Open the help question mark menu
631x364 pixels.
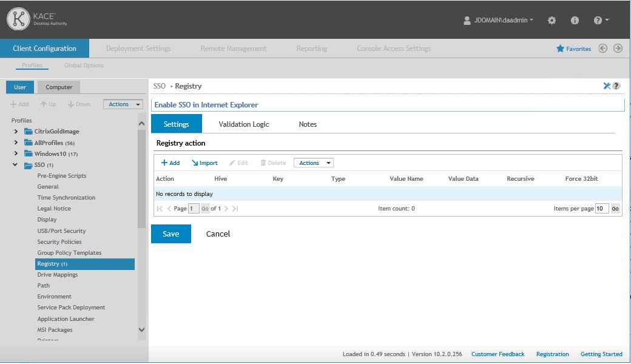(x=601, y=20)
